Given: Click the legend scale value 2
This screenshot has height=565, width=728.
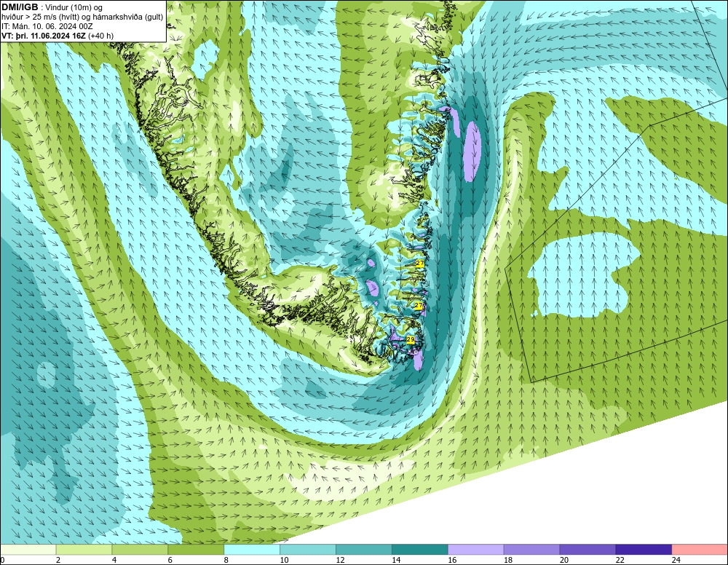Looking at the screenshot, I should [58, 560].
